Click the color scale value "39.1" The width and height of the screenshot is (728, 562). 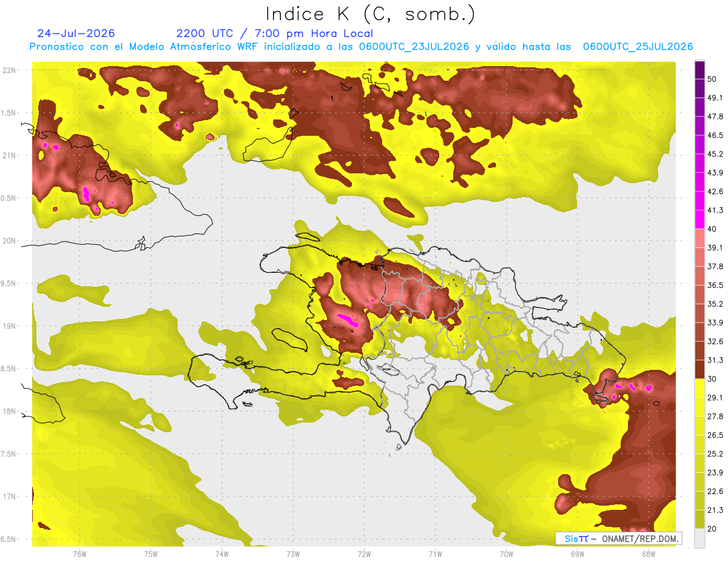715,248
